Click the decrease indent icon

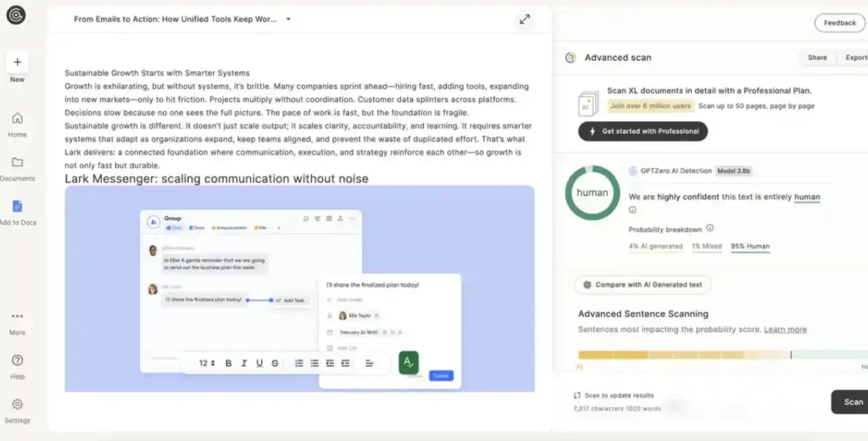click(x=330, y=364)
